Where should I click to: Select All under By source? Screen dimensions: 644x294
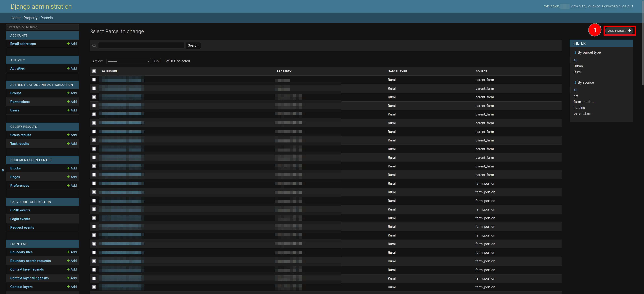pos(576,90)
